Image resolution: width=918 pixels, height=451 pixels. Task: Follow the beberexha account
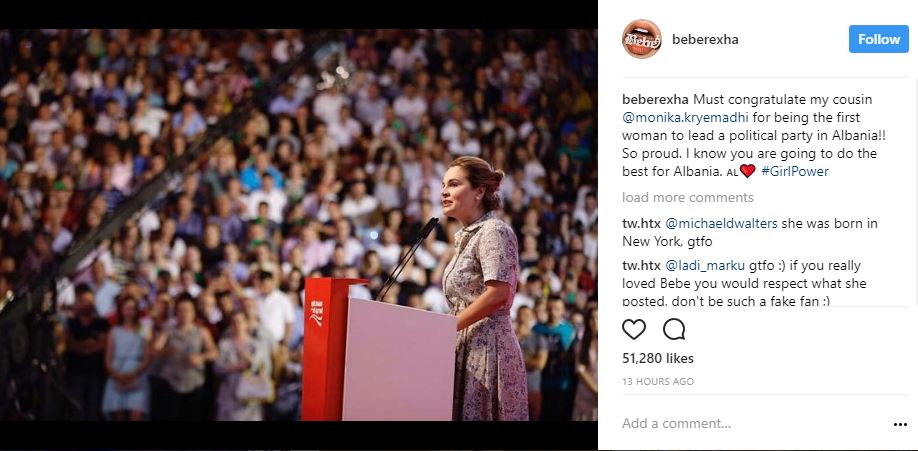click(879, 39)
